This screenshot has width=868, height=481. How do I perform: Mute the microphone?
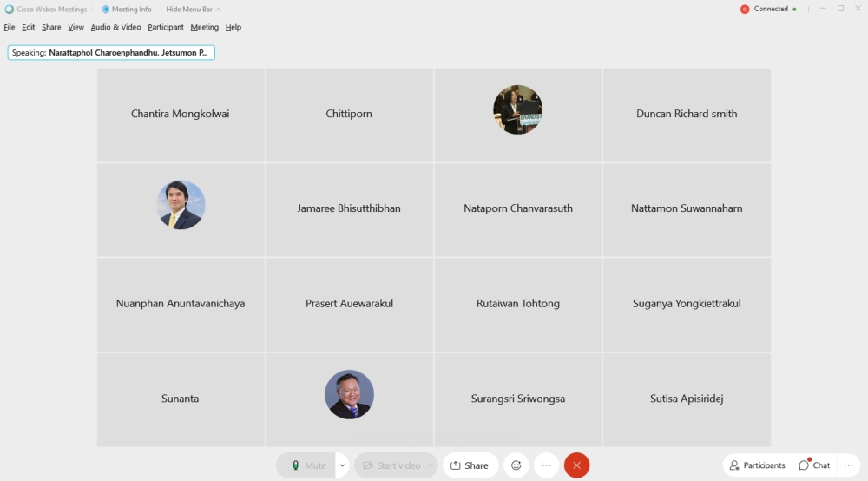click(307, 465)
